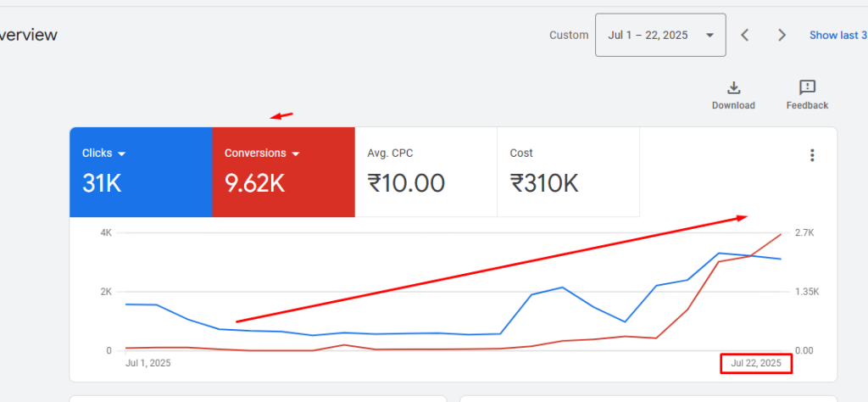Expand the Clicks metric dropdown arrow
This screenshot has height=402, width=868.
click(x=121, y=154)
